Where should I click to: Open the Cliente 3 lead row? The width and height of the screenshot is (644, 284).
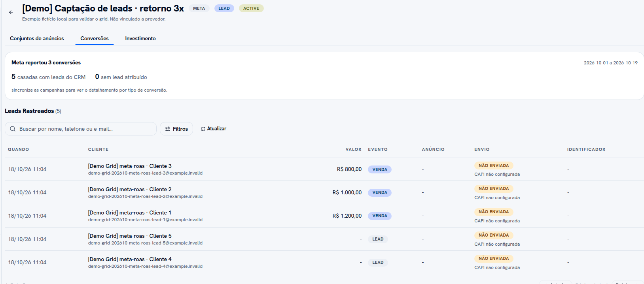[x=324, y=169]
